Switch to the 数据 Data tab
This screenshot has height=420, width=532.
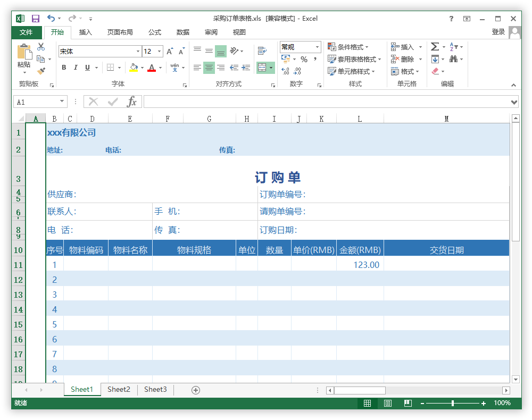click(x=183, y=32)
